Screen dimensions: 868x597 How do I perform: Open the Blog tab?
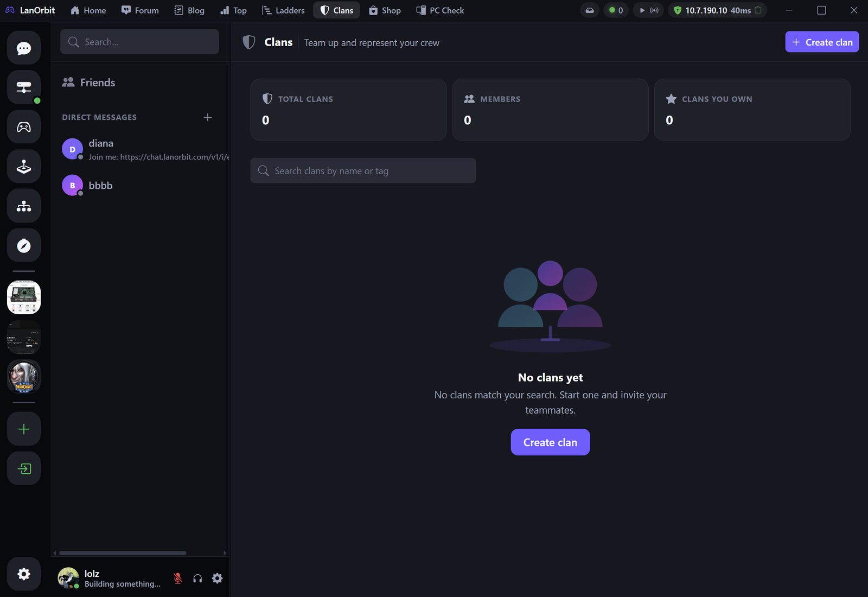click(x=189, y=10)
